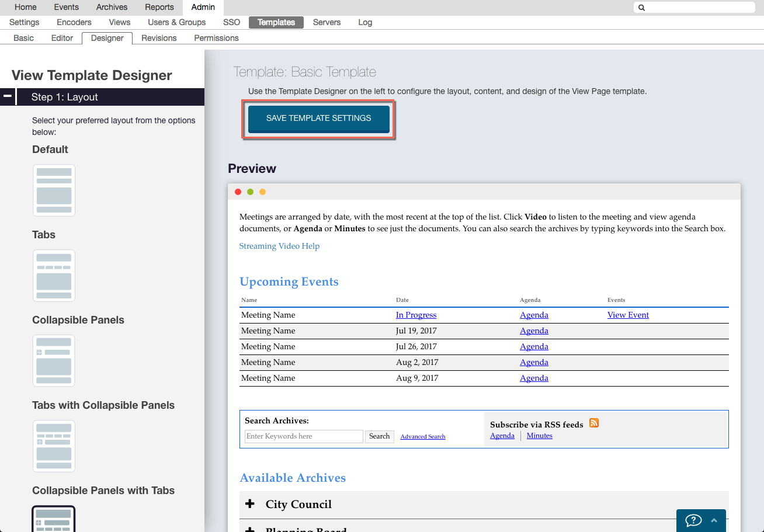Pick the Collapsible Panels layout icon
The width and height of the screenshot is (764, 532).
pyautogui.click(x=54, y=361)
